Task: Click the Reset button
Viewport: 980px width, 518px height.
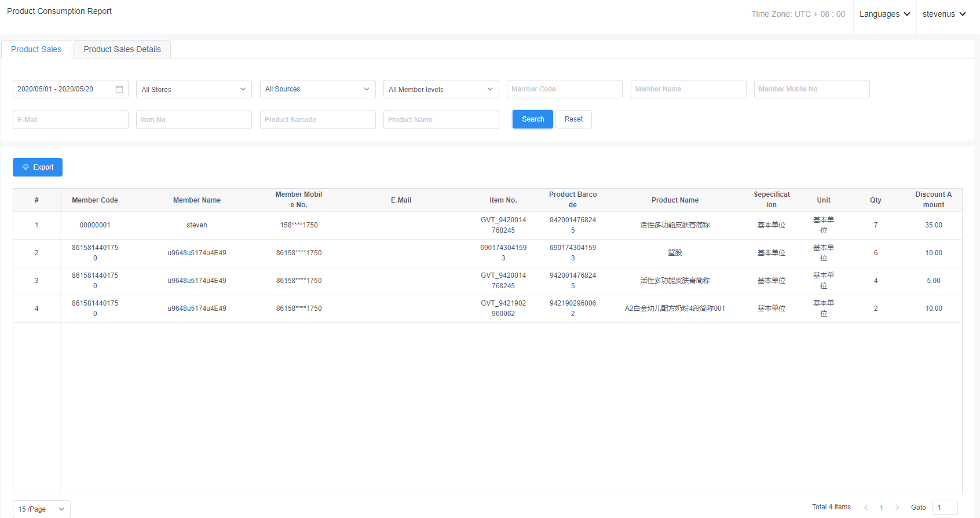Action: point(573,119)
